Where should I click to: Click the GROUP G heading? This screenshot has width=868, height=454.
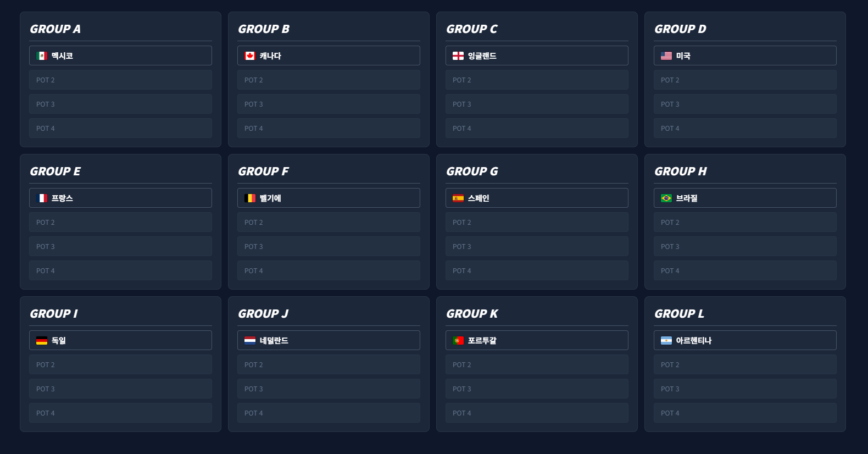click(x=472, y=171)
